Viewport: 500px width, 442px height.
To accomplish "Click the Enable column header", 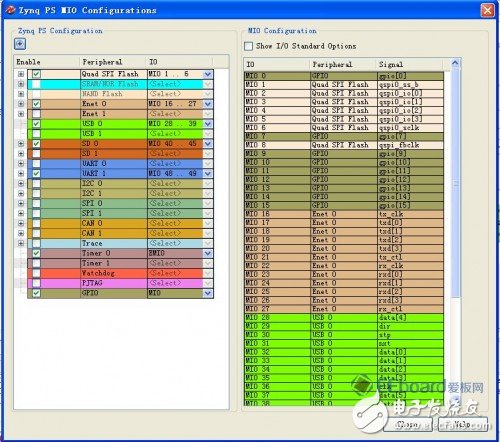I will (x=47, y=62).
